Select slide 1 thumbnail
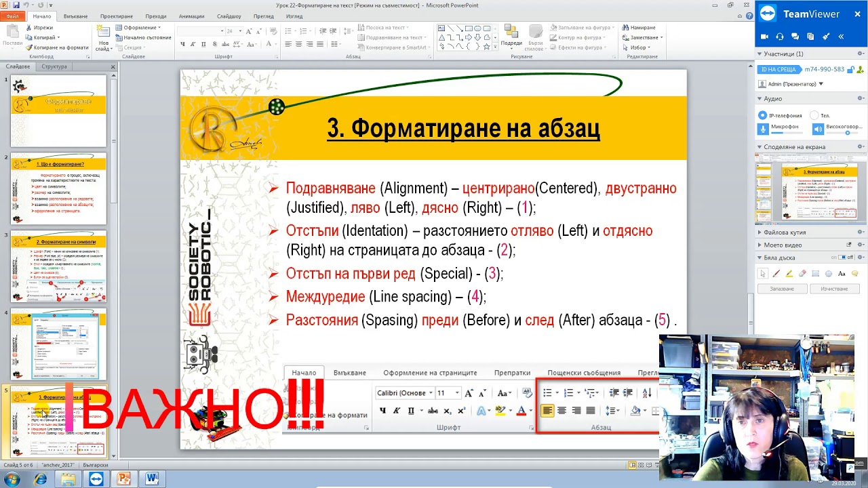868x488 pixels. (58, 111)
